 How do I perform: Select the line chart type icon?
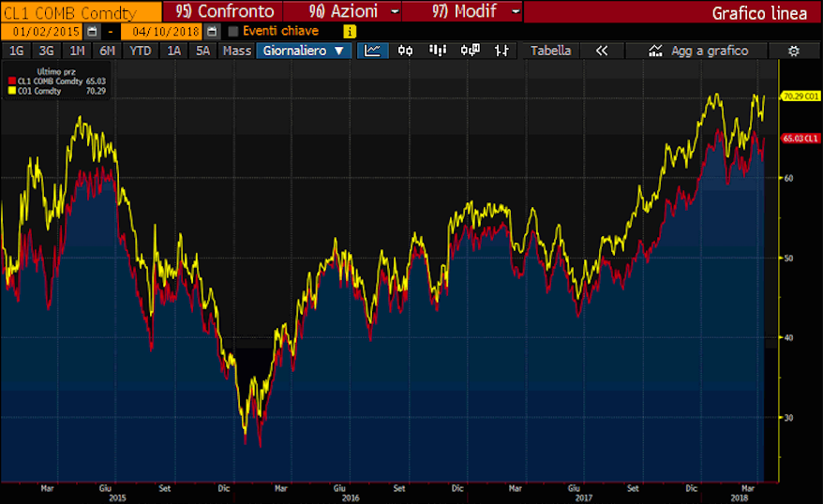coord(373,51)
